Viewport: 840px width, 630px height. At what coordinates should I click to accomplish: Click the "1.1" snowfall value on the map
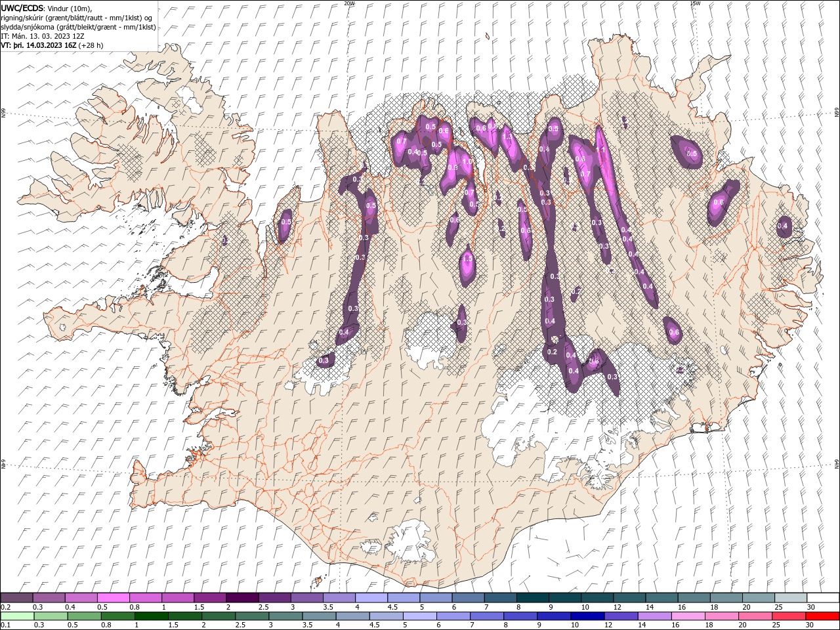click(600, 150)
